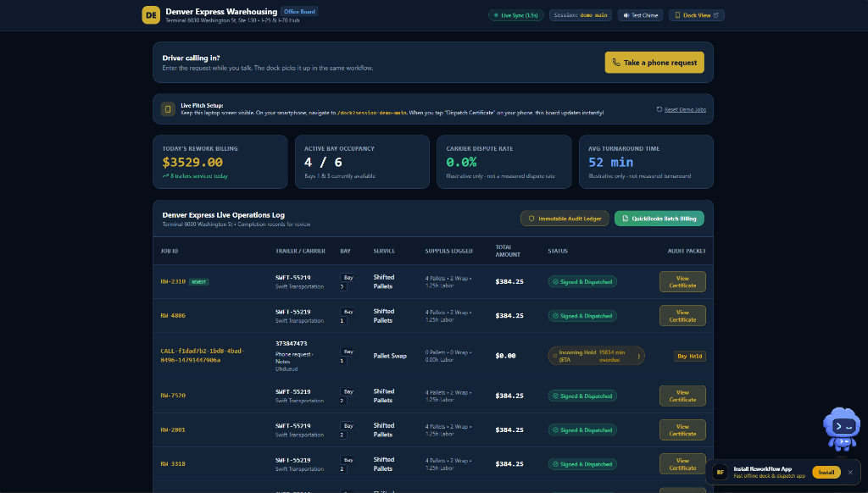868x493 pixels.
Task: Install the ReworkFlow app
Action: tap(826, 472)
